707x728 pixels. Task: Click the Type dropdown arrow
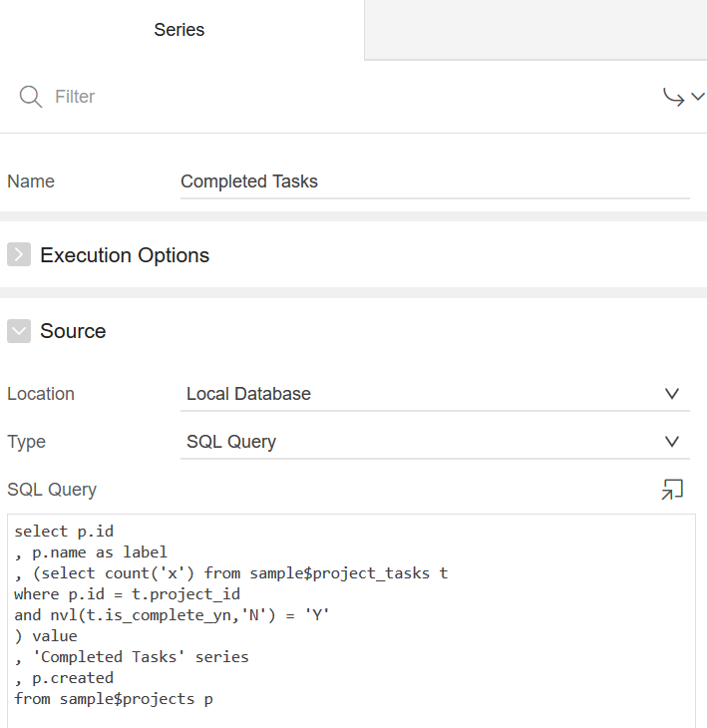click(672, 442)
